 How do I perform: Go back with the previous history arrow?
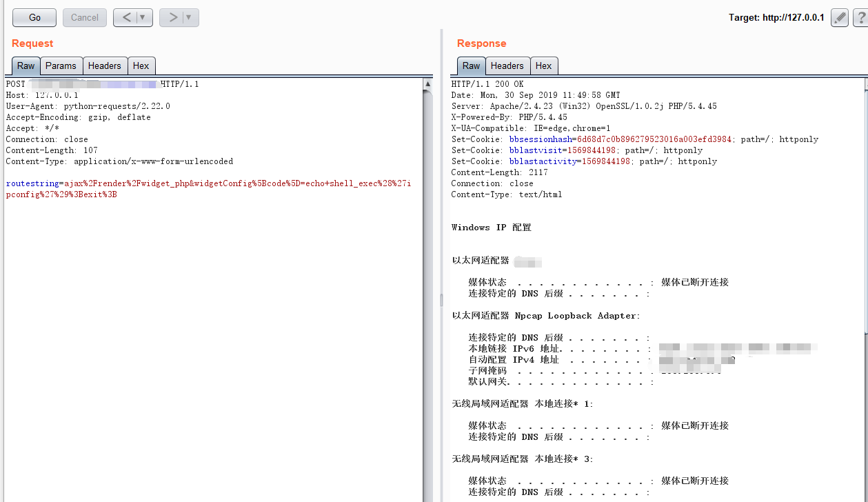pyautogui.click(x=127, y=18)
